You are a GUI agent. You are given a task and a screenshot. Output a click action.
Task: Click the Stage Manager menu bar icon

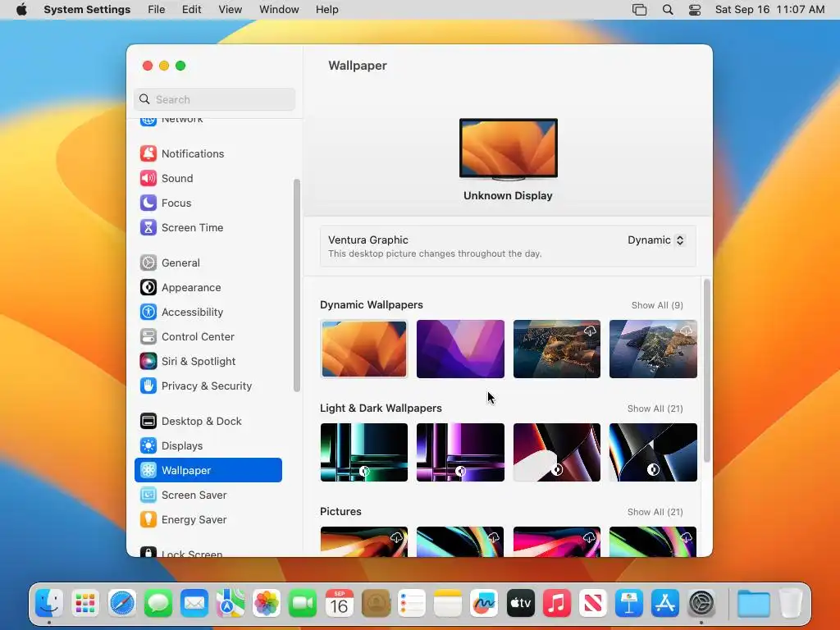639,10
